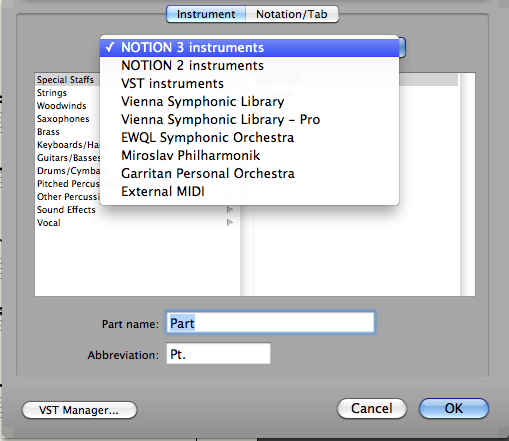Pick VST instruments in dropdown
509x441 pixels.
(249, 84)
